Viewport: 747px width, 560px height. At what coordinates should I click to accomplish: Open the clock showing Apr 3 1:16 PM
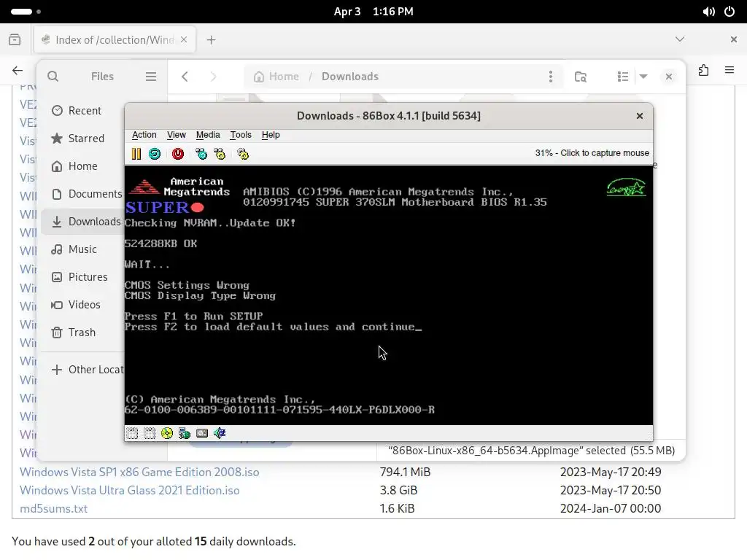(x=373, y=12)
